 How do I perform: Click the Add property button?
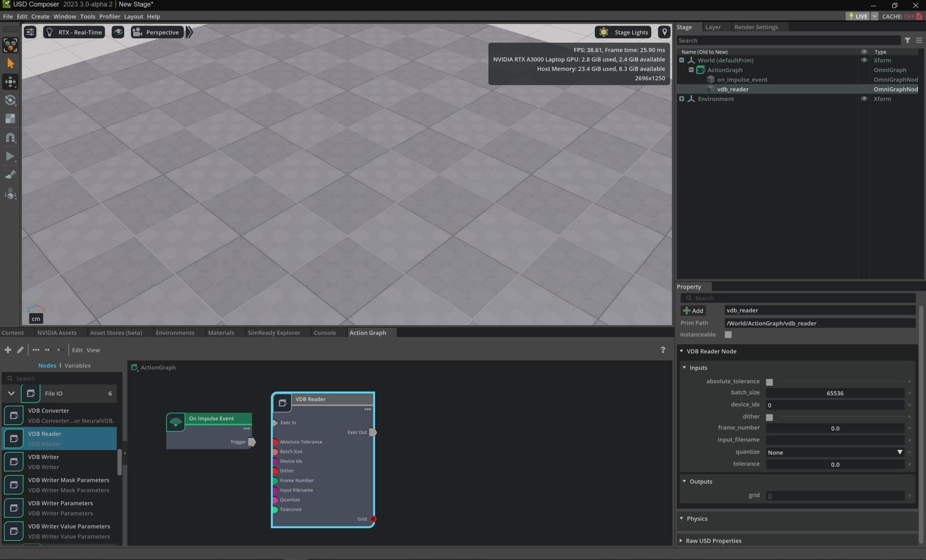tap(693, 311)
